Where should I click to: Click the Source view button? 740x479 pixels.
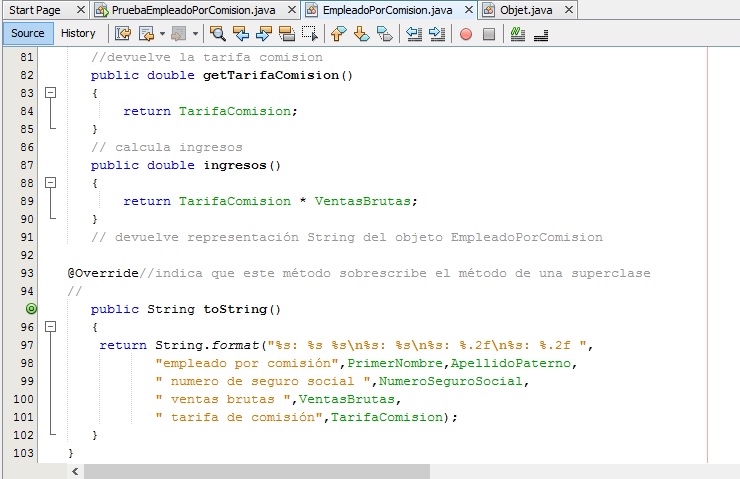[27, 33]
